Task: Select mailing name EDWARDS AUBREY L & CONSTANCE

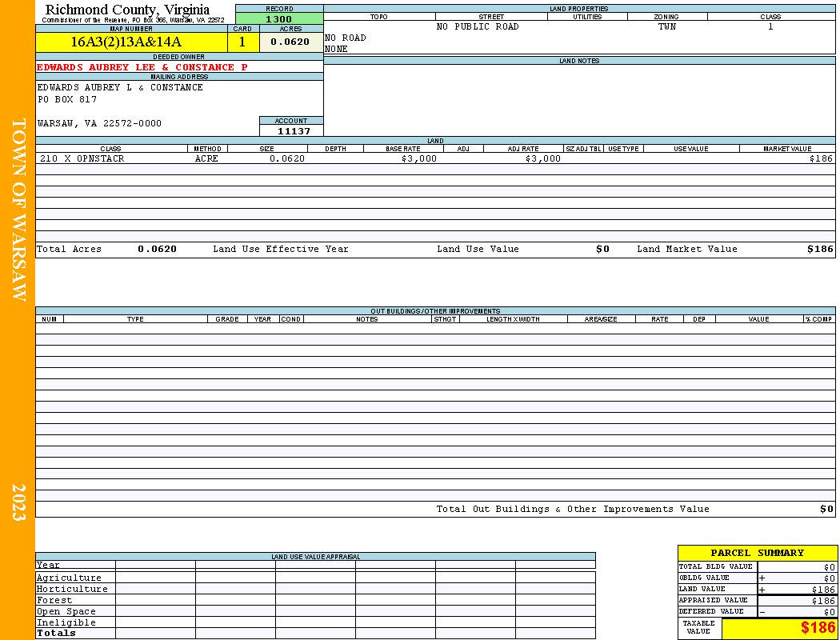Action: pos(120,87)
